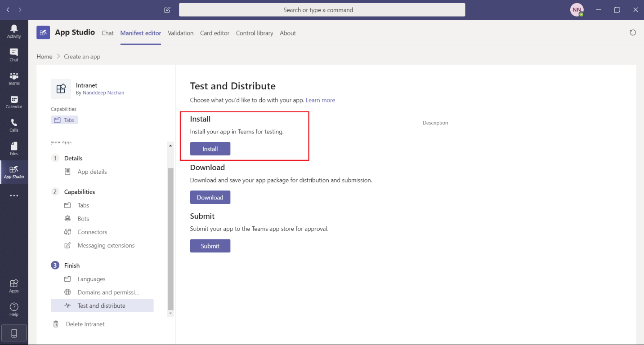Select App details in the tree
The height and width of the screenshot is (345, 644).
click(92, 172)
